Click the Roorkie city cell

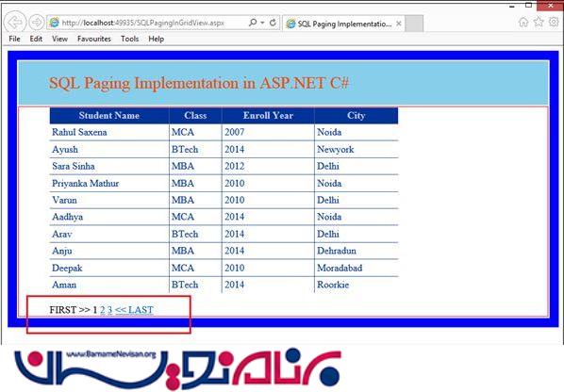pos(357,285)
